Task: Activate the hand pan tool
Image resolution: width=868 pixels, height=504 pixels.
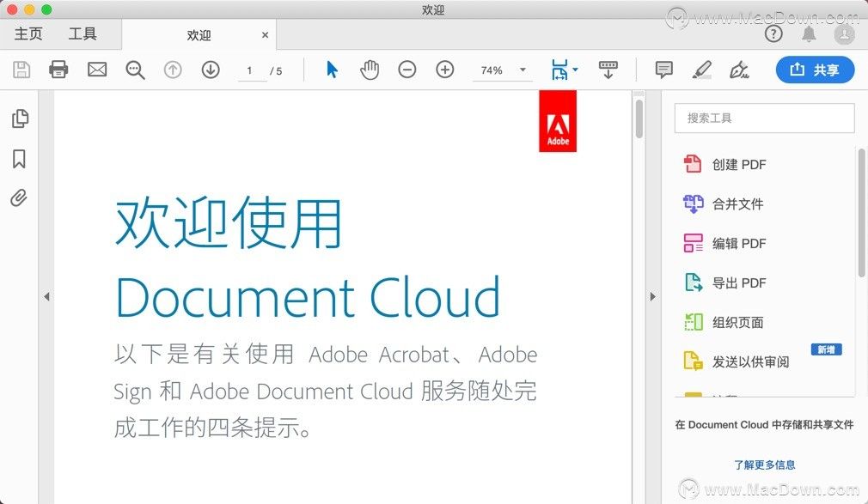Action: [370, 70]
